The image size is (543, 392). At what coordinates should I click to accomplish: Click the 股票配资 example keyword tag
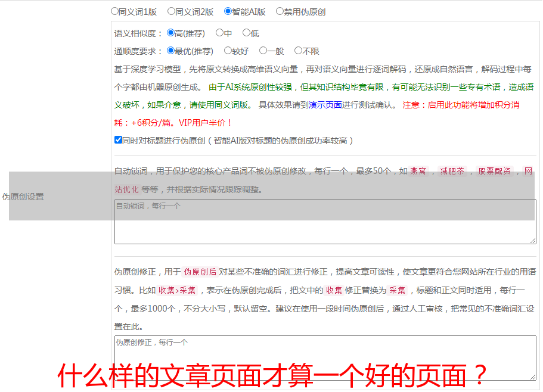[x=494, y=171]
